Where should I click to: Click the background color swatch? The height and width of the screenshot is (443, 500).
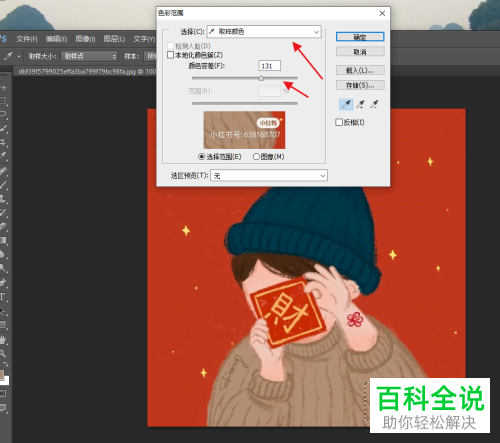(x=7, y=381)
